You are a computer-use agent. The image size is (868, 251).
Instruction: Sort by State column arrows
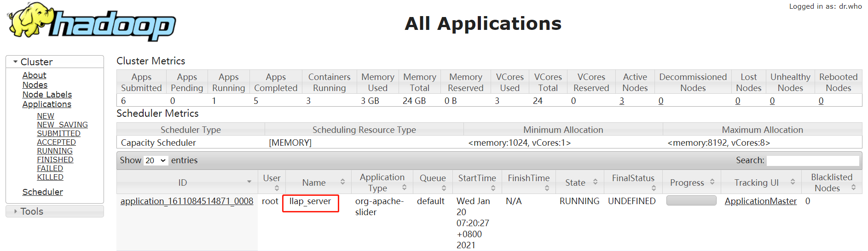pos(595,182)
